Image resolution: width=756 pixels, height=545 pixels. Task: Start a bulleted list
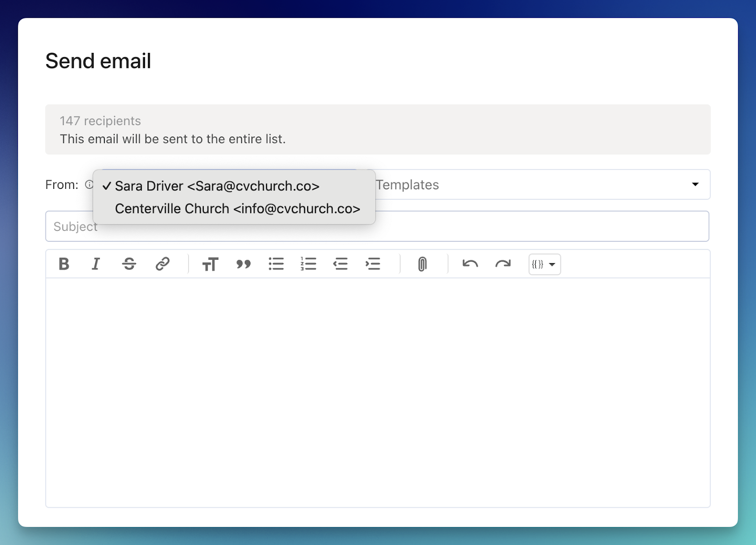point(276,264)
